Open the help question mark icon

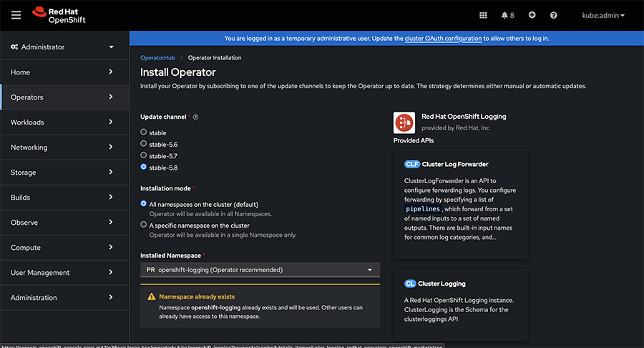[x=553, y=15]
